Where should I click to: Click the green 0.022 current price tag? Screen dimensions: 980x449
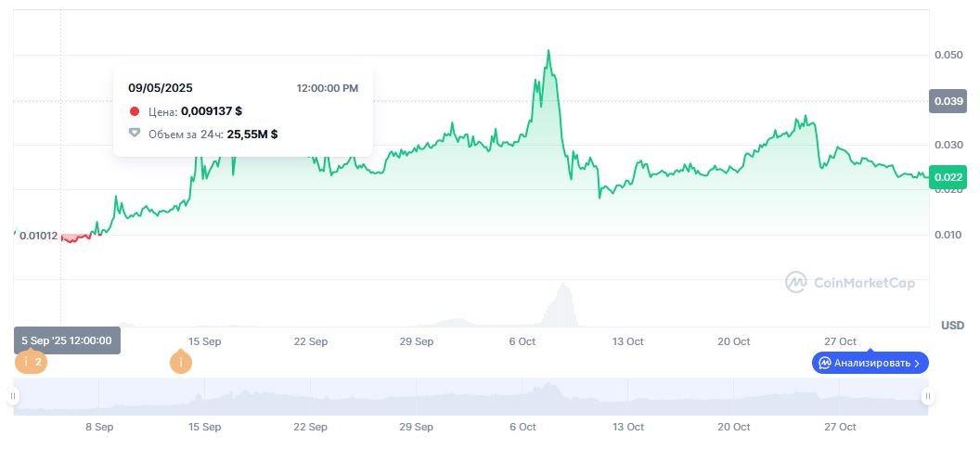pos(948,177)
